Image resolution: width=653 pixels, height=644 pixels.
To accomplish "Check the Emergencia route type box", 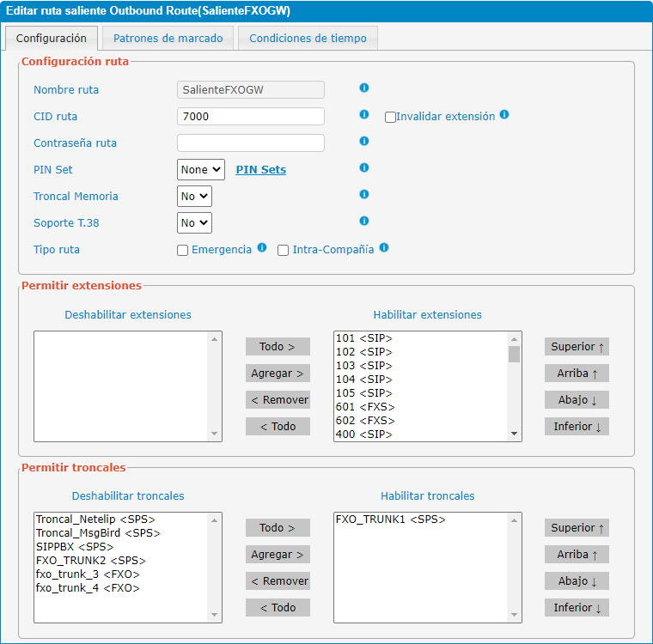I will (x=182, y=250).
